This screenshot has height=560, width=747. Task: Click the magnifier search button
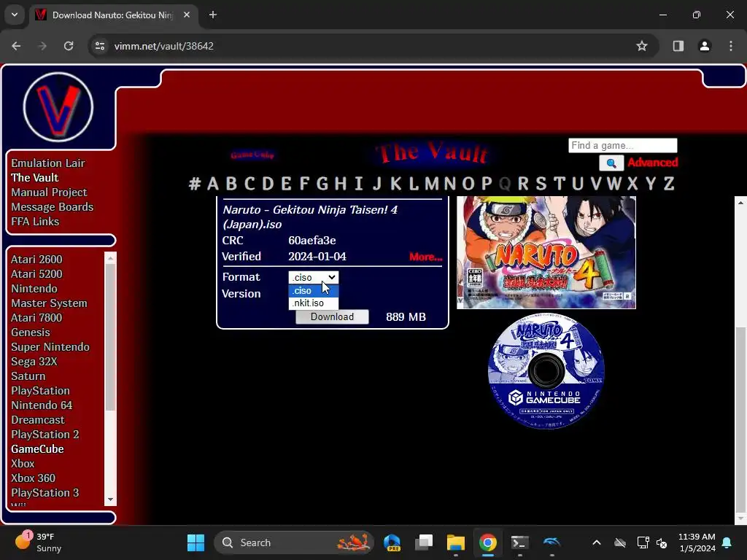click(x=611, y=163)
